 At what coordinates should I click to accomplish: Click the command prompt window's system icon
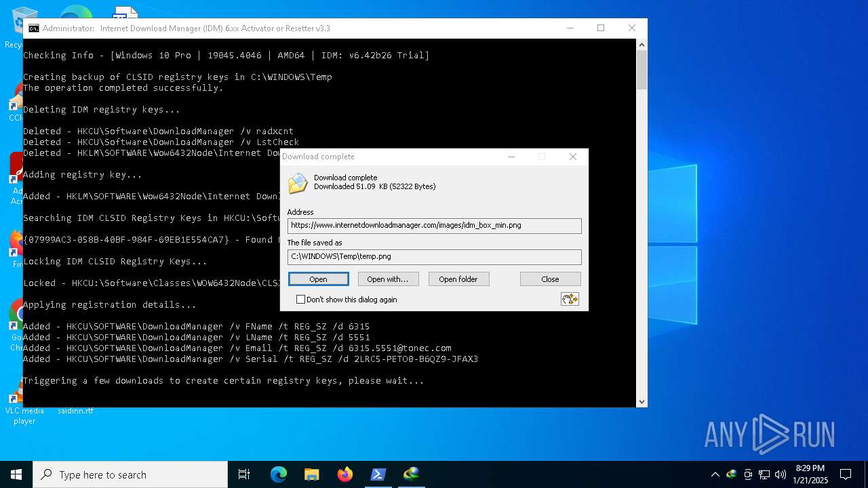34,28
